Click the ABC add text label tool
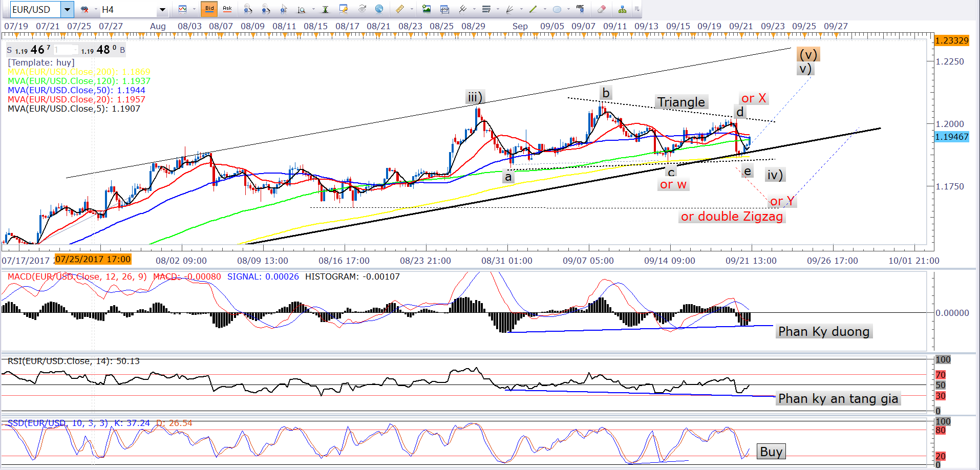980x470 pixels. [580, 9]
